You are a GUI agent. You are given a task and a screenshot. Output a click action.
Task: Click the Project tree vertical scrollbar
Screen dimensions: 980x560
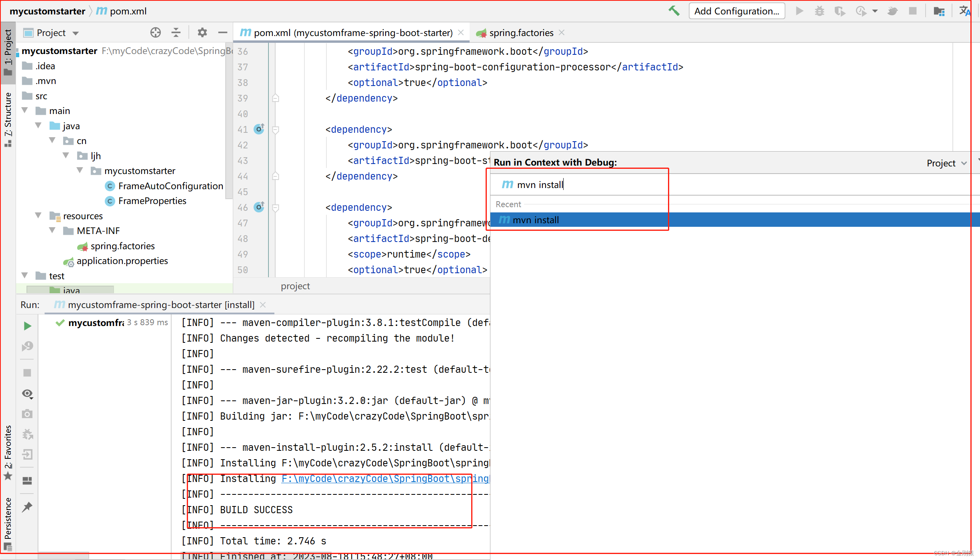[229, 120]
